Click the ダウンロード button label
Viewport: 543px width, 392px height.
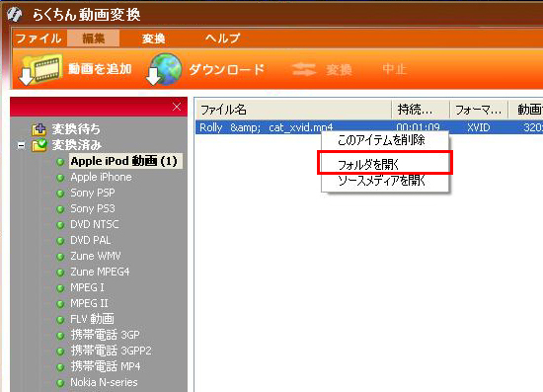click(227, 69)
